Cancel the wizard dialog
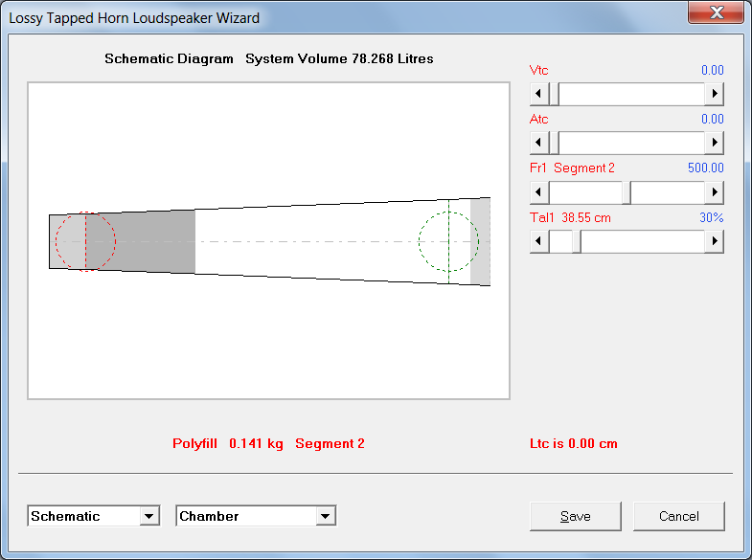Image resolution: width=752 pixels, height=560 pixels. point(678,516)
